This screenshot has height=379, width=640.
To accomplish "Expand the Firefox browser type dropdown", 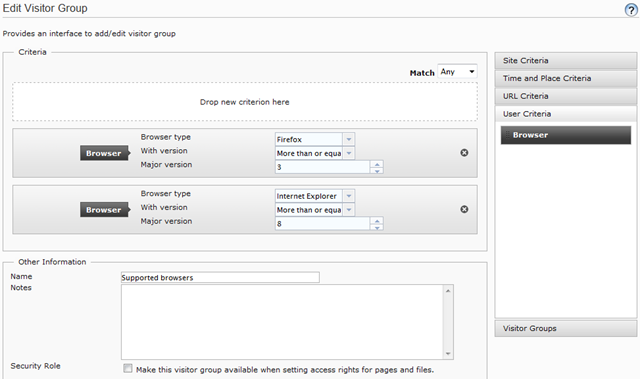I will point(349,139).
